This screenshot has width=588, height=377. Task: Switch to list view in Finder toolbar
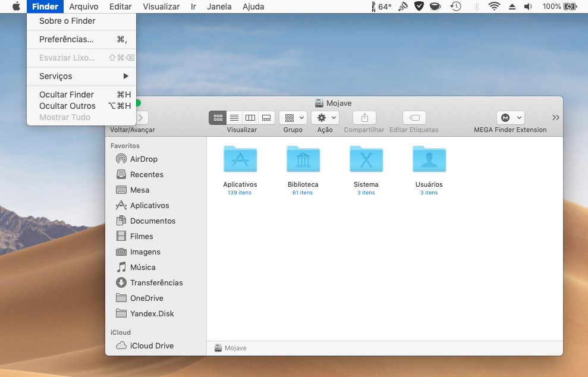234,118
